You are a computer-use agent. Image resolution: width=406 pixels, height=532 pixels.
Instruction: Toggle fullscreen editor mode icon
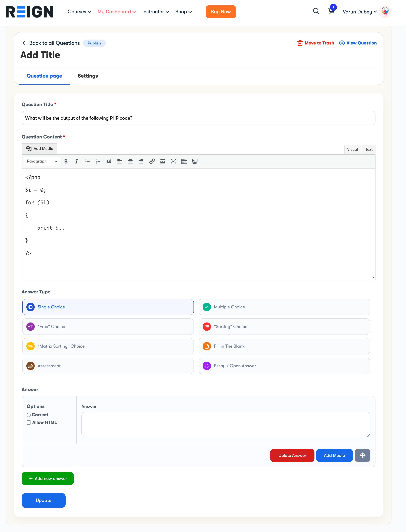[173, 161]
